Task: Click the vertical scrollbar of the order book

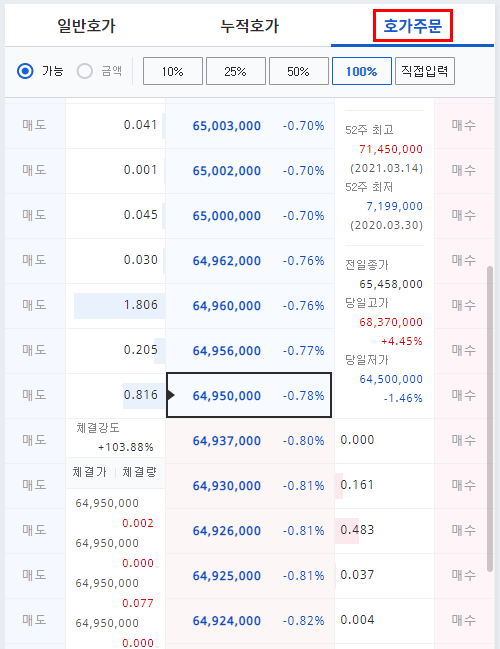Action: tap(490, 419)
